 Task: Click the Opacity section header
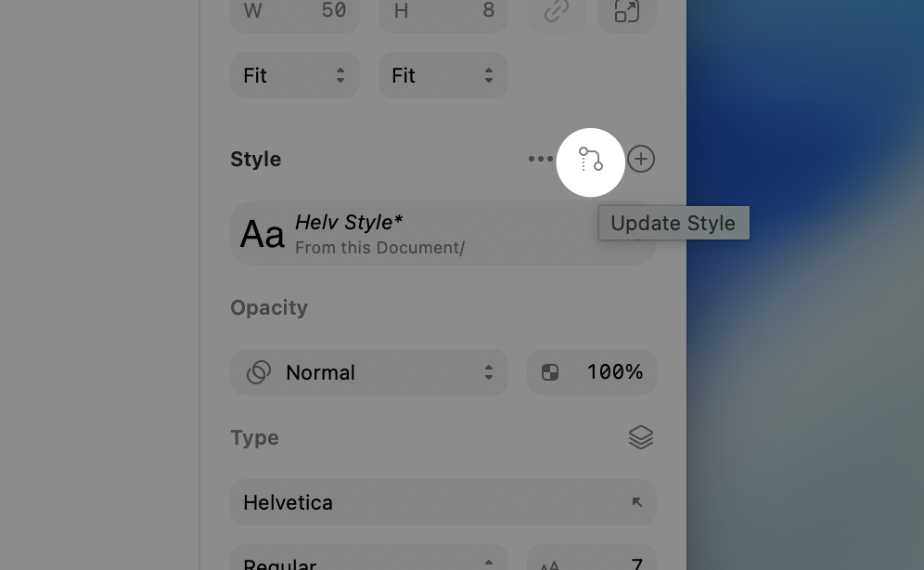(269, 307)
